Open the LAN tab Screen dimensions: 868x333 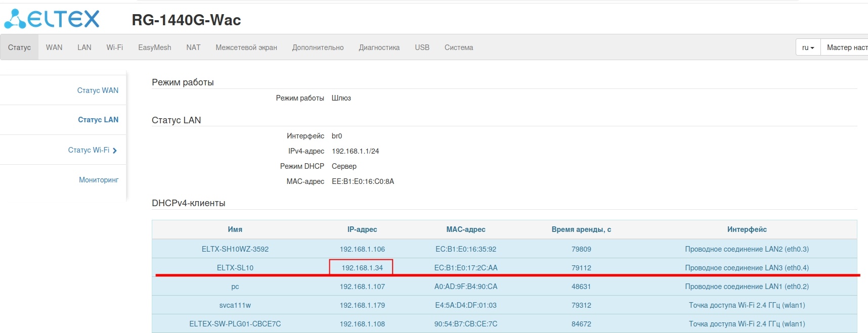[84, 47]
